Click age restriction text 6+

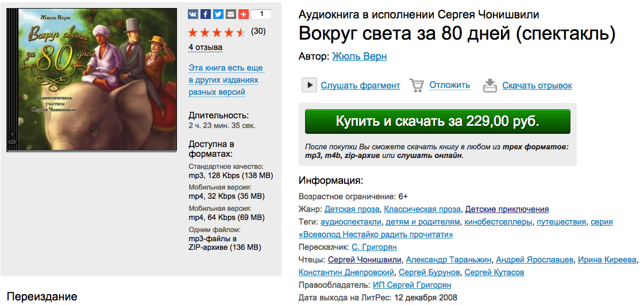pyautogui.click(x=403, y=196)
